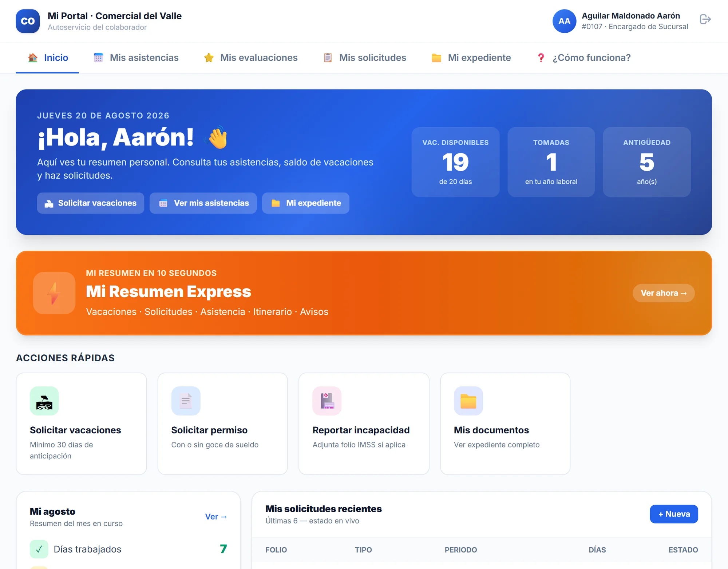Click the star icon beside Mis evaluaciones
Image resolution: width=728 pixels, height=569 pixels.
(x=209, y=57)
